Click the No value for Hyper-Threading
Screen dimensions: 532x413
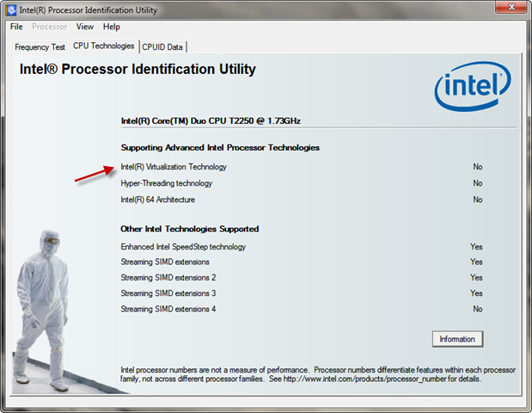478,183
